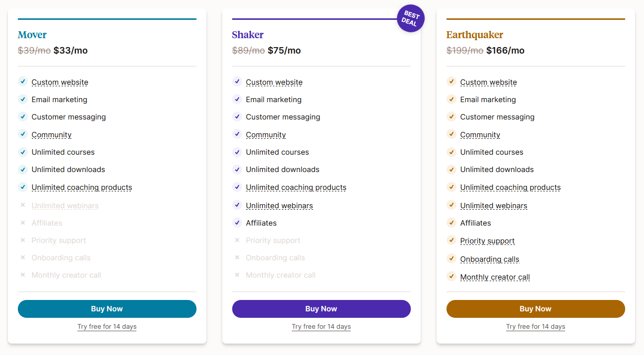
Task: Click the X icon beside Shaker Priority support
Action: click(x=237, y=240)
